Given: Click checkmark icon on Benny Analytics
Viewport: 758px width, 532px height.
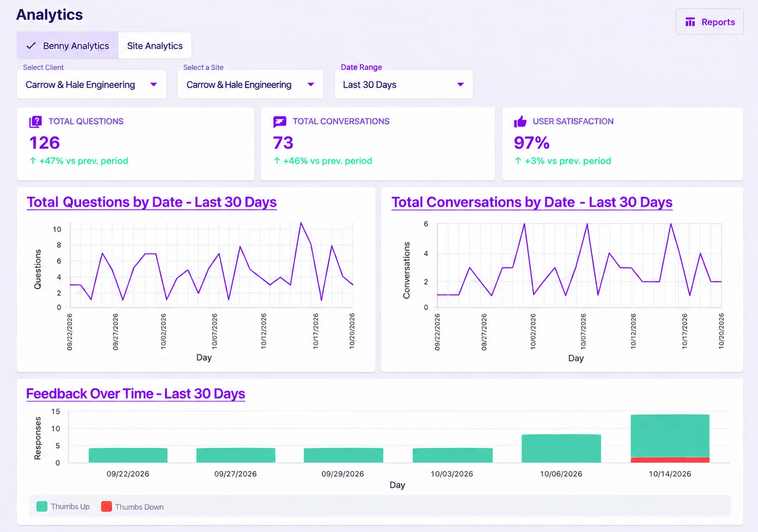Looking at the screenshot, I should click(31, 46).
